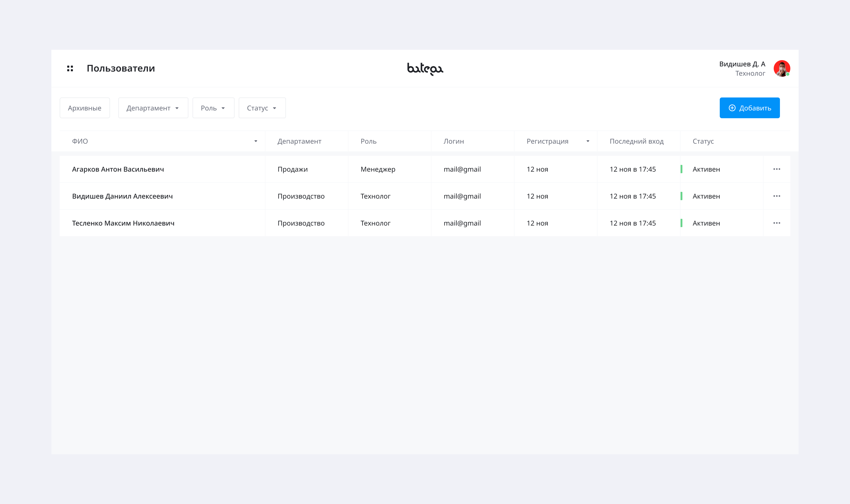Click the Последний вход column header
Image resolution: width=850 pixels, height=504 pixels.
[636, 141]
